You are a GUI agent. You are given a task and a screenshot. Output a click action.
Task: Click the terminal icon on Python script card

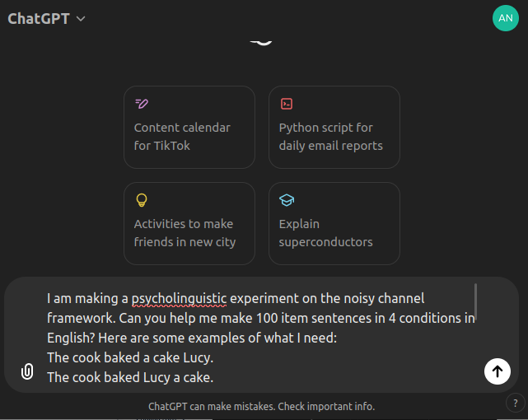coord(287,104)
